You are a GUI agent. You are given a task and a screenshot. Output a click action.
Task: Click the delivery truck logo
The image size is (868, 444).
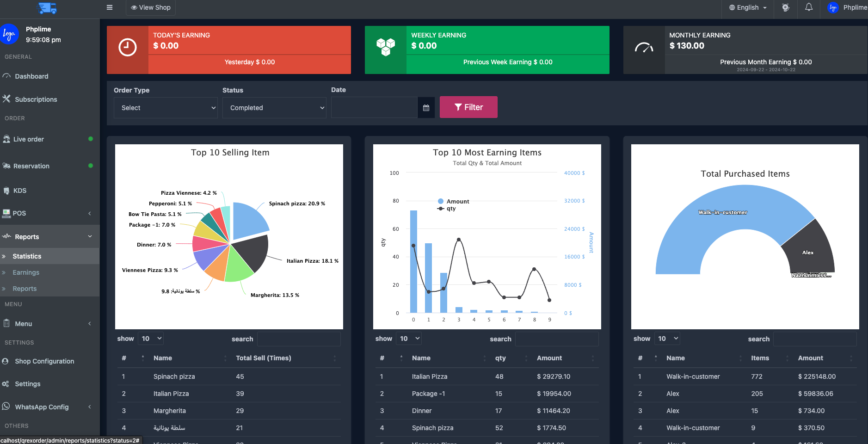coord(47,8)
